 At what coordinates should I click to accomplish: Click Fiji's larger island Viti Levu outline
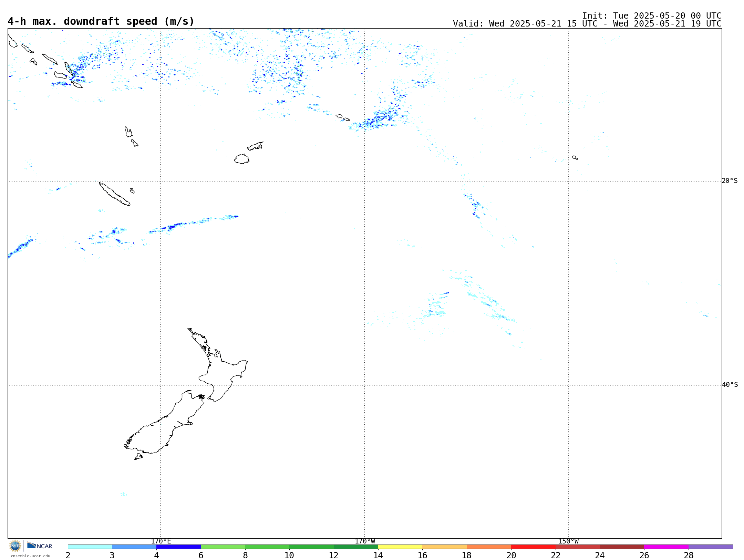pyautogui.click(x=242, y=159)
